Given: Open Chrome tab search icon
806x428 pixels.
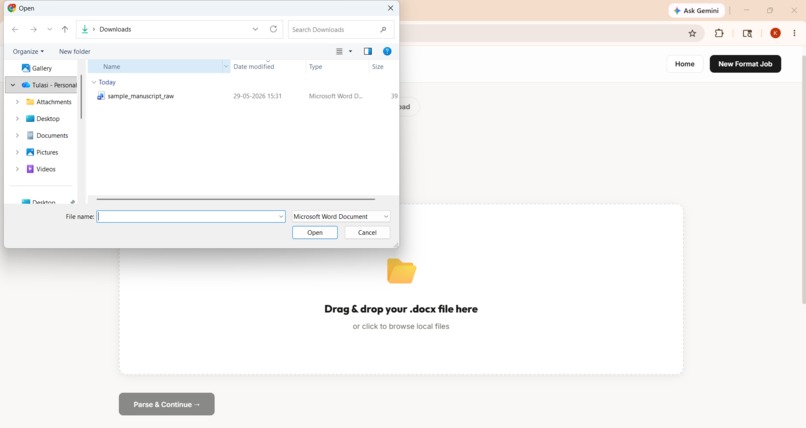Looking at the screenshot, I should point(747,33).
